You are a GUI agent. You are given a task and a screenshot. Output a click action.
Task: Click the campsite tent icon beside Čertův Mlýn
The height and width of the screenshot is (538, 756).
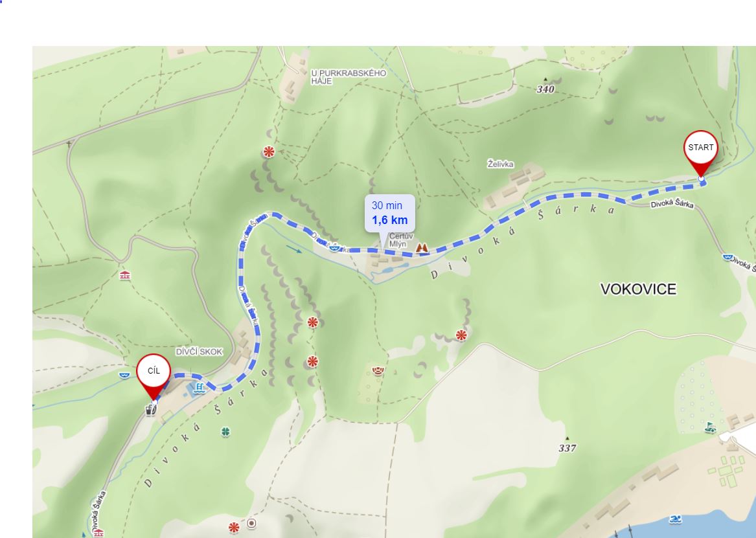coord(422,247)
